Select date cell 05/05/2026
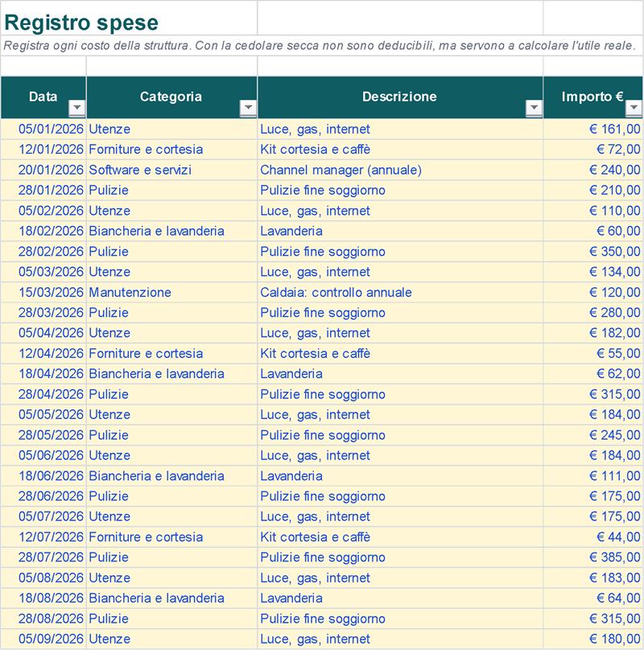644x650 pixels. (43, 414)
